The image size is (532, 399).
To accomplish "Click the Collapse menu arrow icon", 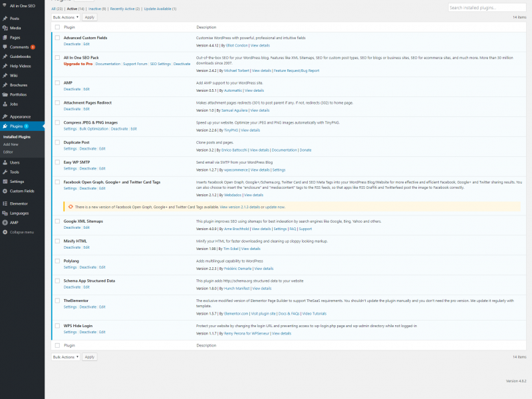I will (x=5, y=232).
